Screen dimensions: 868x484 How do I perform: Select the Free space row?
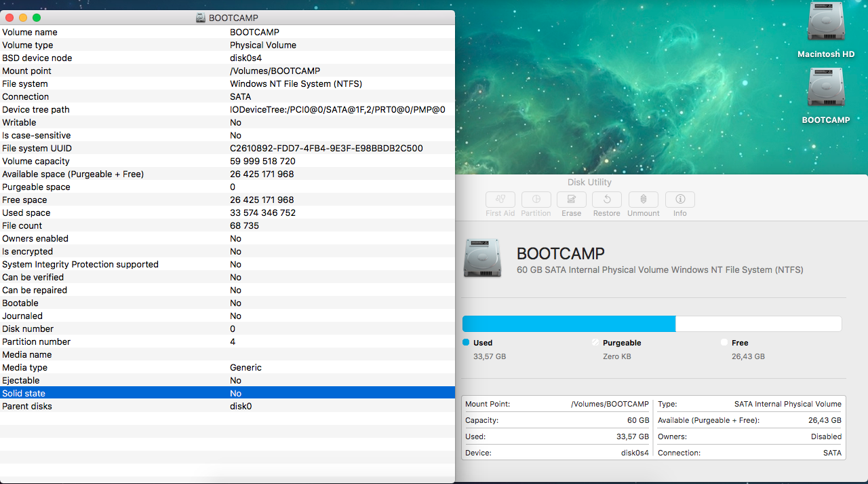coord(227,200)
